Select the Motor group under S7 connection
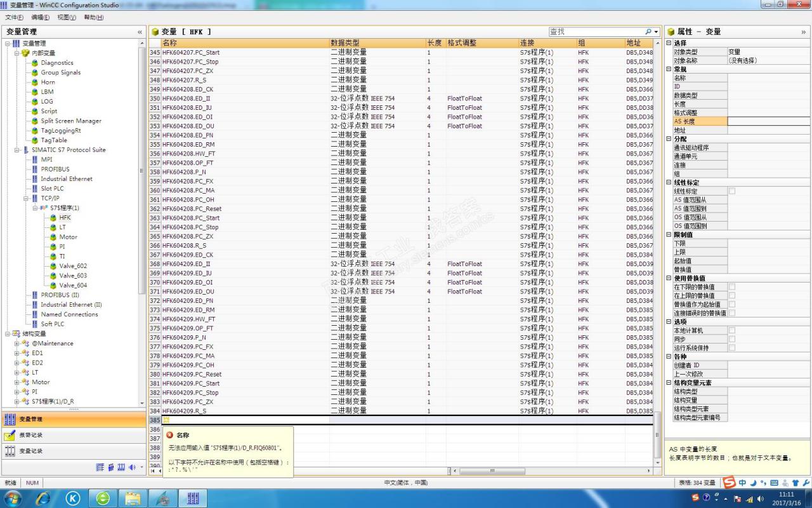The image size is (812, 508). (68, 237)
